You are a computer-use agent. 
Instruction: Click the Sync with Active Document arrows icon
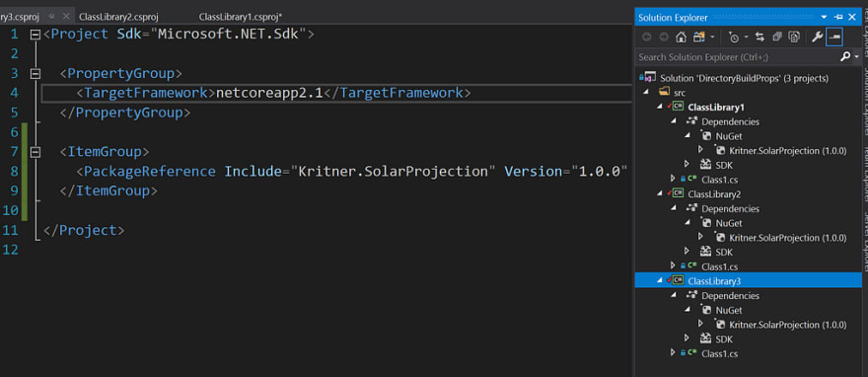pyautogui.click(x=760, y=38)
